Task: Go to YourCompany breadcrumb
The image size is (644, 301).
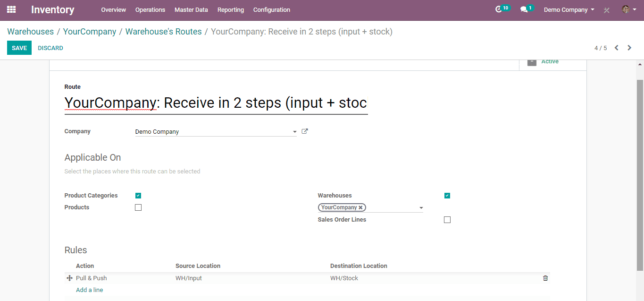Action: point(90,32)
